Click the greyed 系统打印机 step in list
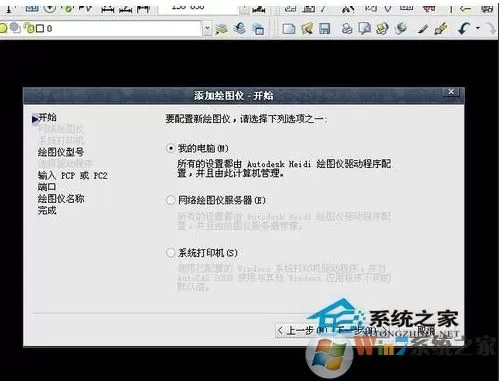Screen dimensions: 503x381 61,140
